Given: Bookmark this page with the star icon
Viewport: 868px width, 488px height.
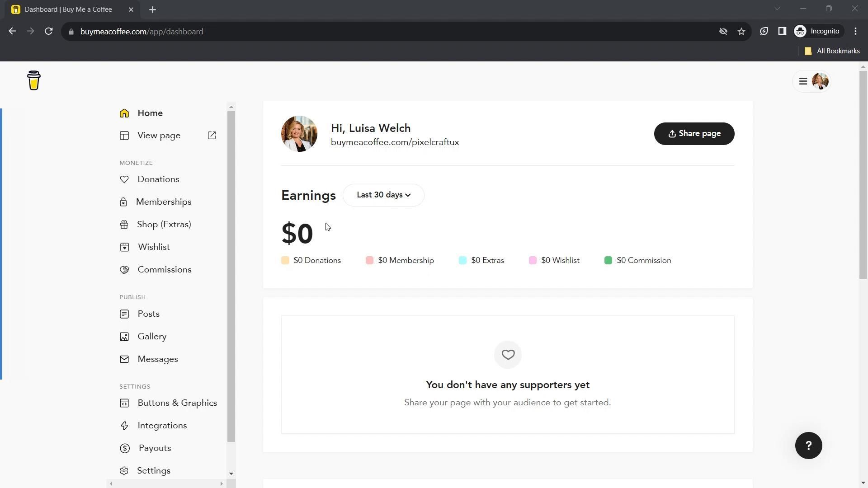Looking at the screenshot, I should (741, 32).
